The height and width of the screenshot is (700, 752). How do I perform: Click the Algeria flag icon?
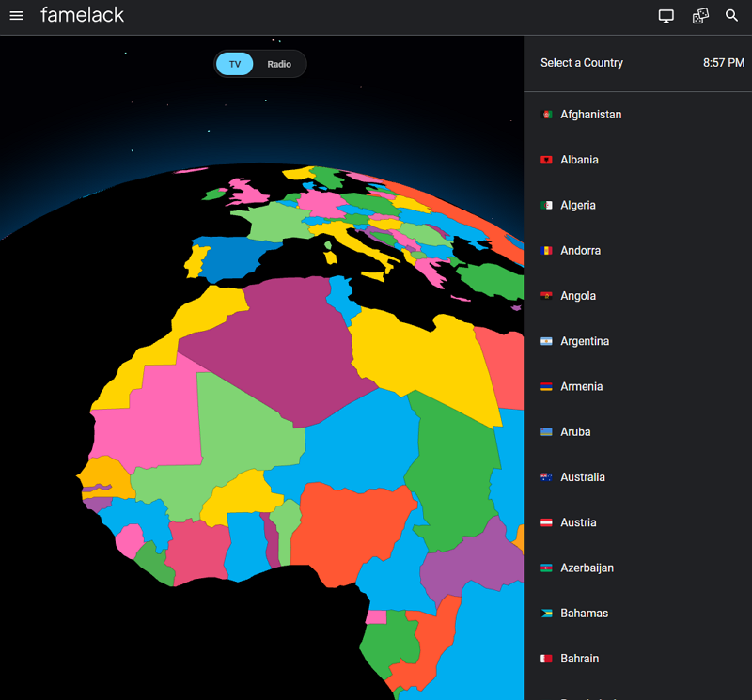tap(546, 205)
